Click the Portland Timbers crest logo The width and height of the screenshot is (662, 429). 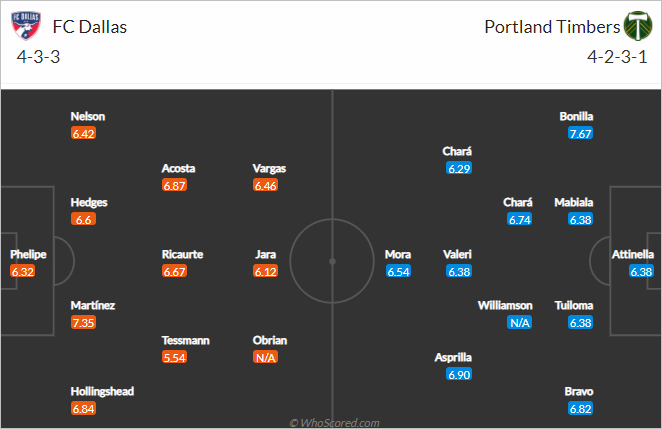tap(638, 26)
